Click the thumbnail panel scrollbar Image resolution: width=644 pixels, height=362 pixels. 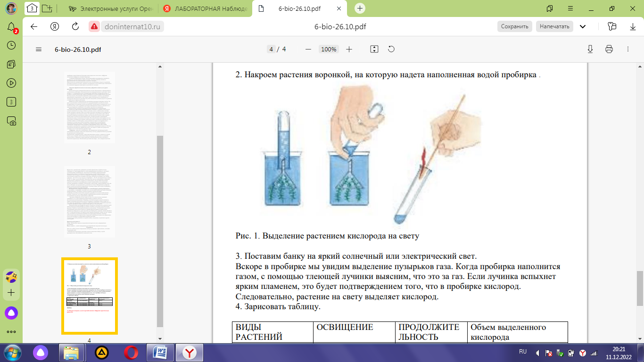[159, 231]
